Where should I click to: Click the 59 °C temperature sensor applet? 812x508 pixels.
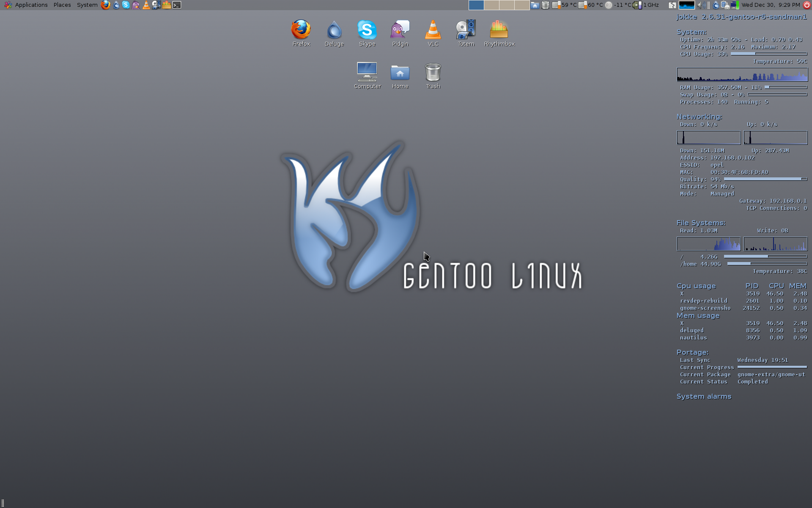(564, 5)
